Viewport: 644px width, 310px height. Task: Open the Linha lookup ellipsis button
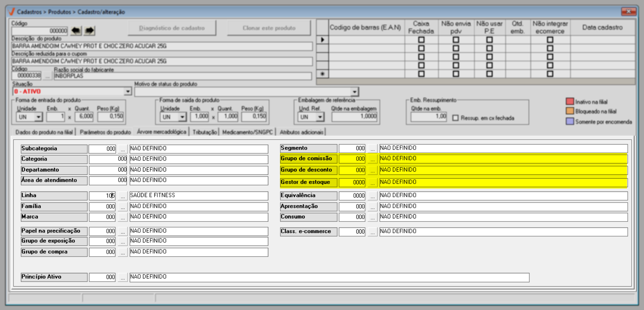click(x=122, y=196)
